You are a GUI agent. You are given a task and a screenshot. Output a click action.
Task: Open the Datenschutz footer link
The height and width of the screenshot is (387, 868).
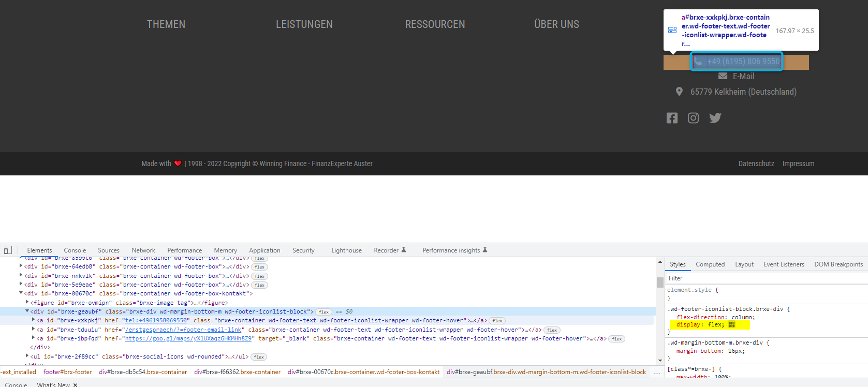coord(756,163)
